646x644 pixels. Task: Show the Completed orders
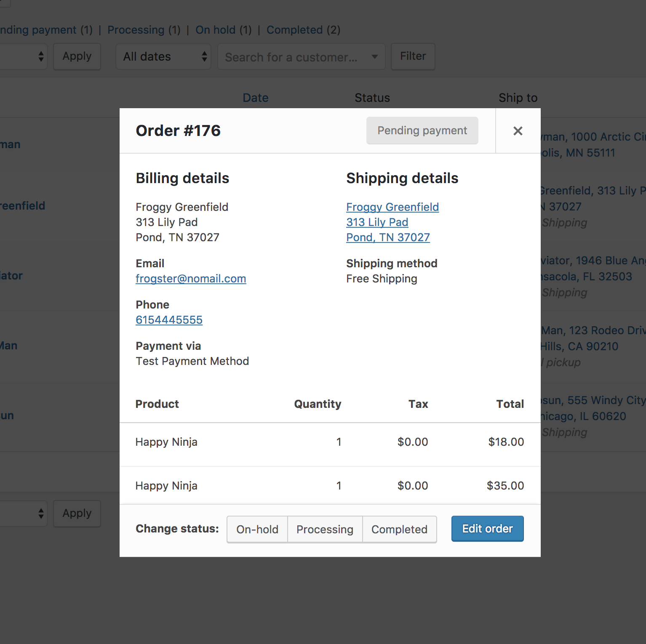tap(295, 30)
